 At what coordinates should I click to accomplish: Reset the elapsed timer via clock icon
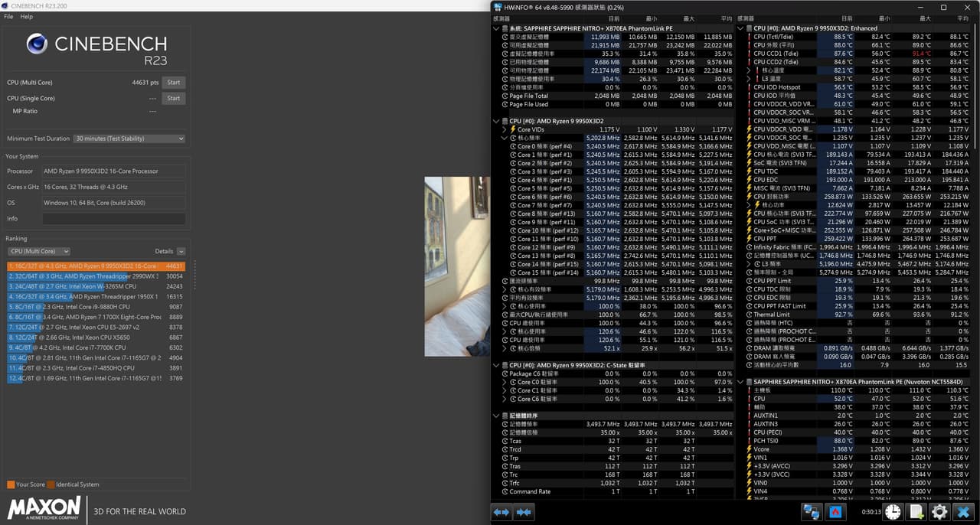(893, 512)
